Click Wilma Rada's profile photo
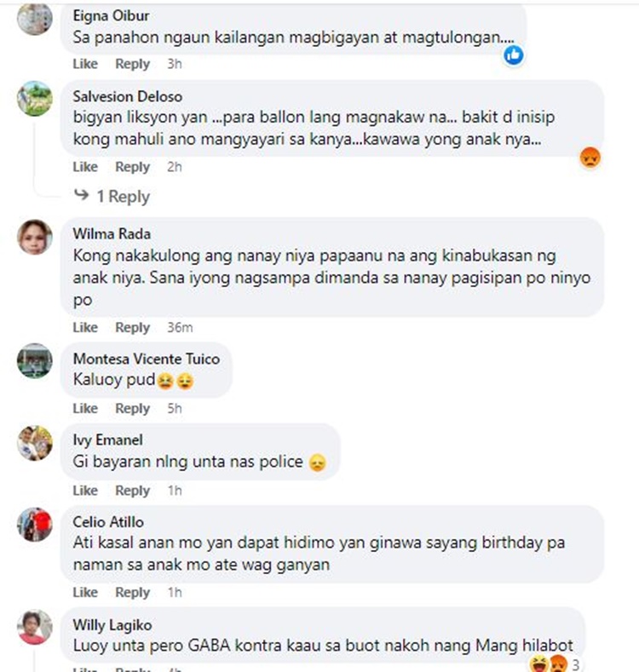 [35, 237]
